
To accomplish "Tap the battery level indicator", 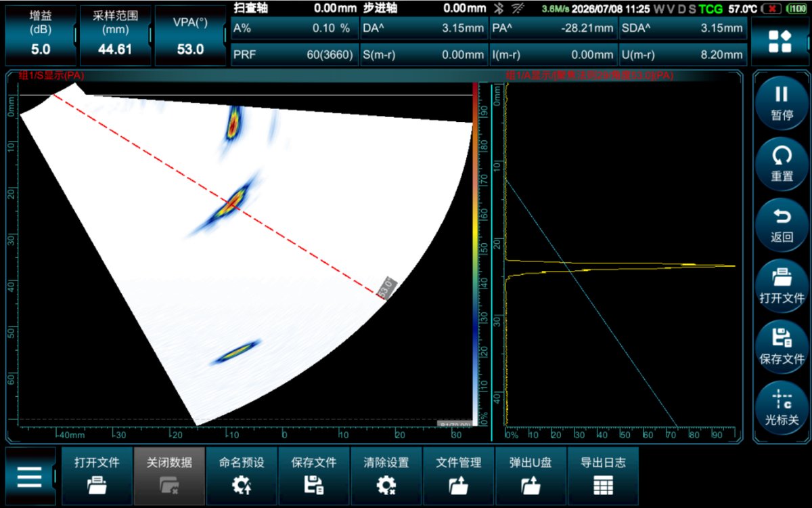I will 797,9.
